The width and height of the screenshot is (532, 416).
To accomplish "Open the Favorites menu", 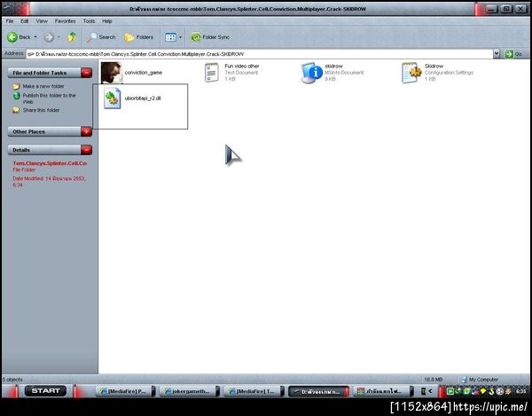I will click(65, 21).
